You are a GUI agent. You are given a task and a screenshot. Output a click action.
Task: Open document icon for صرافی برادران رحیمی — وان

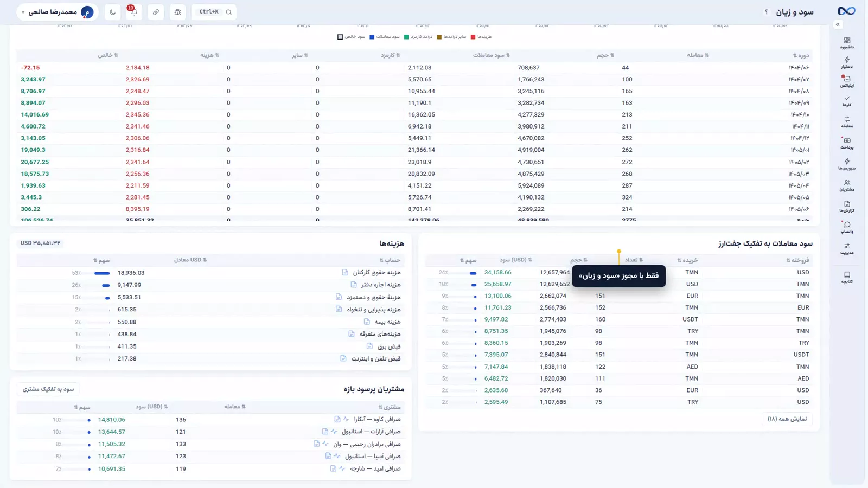click(x=316, y=444)
